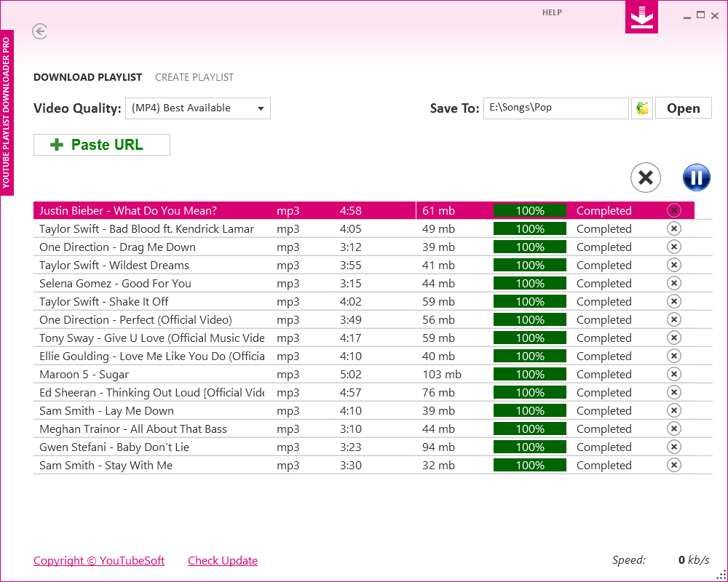
Task: Click progress bar for Sam Smith - Stay With Me
Action: [x=530, y=466]
